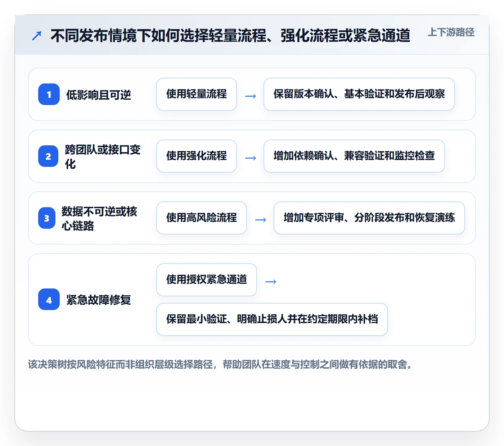This screenshot has width=504, height=446.
Task: Select the number 1 step badge
Action: (x=49, y=94)
